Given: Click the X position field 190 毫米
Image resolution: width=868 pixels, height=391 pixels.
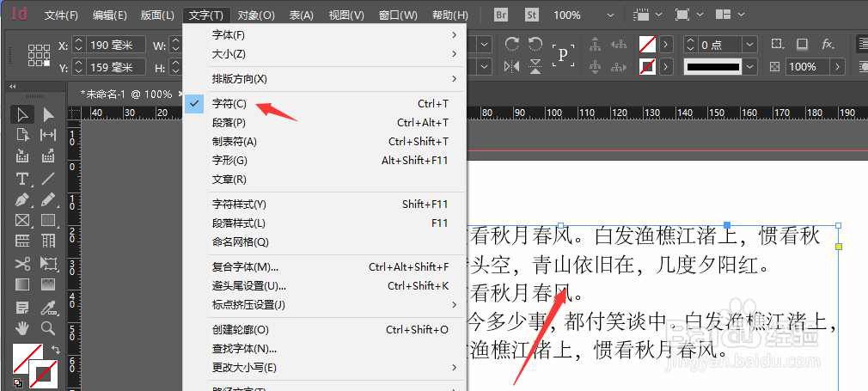Looking at the screenshot, I should point(116,45).
